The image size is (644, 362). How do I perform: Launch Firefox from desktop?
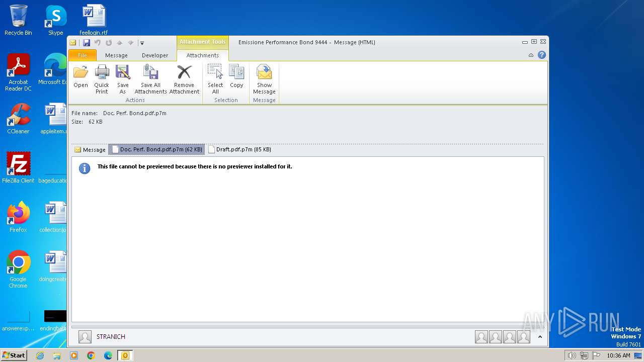click(x=18, y=217)
